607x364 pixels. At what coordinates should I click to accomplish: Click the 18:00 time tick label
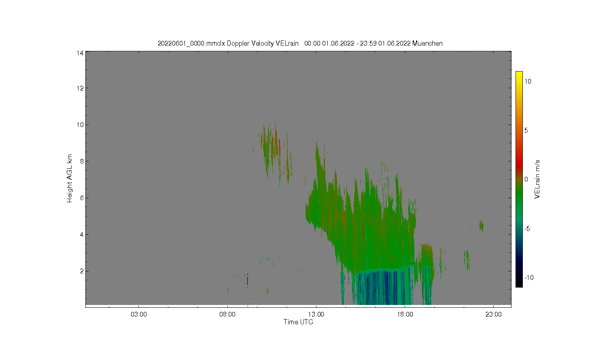405,314
